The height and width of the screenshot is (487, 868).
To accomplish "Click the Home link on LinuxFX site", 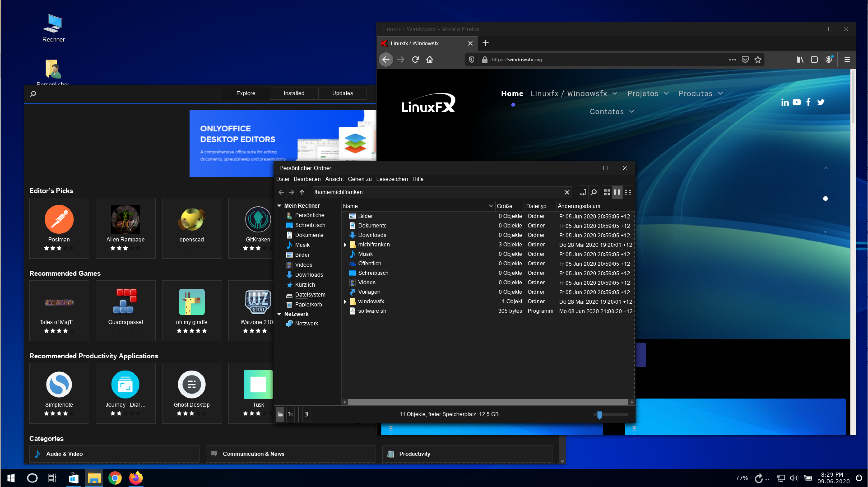I will tap(512, 93).
